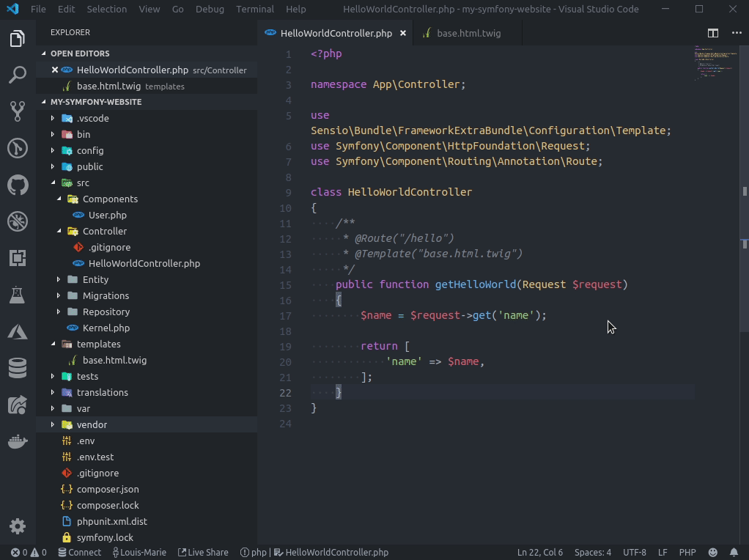The image size is (749, 560).
Task: Click the code minimap preview
Action: 716,64
